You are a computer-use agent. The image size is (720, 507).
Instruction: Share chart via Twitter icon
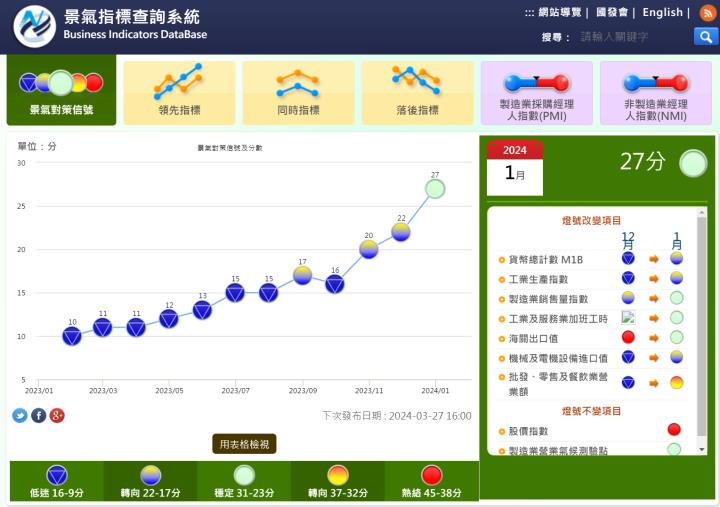(x=20, y=416)
